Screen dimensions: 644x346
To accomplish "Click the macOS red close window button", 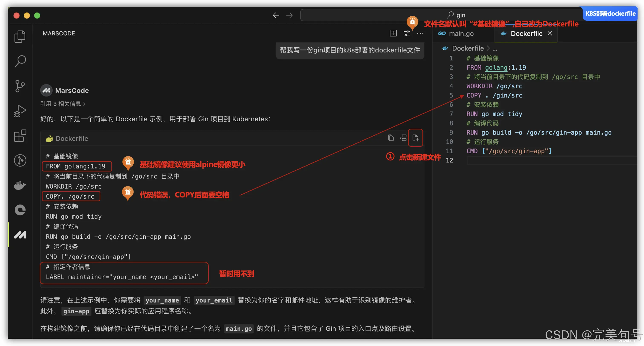I will 17,16.
